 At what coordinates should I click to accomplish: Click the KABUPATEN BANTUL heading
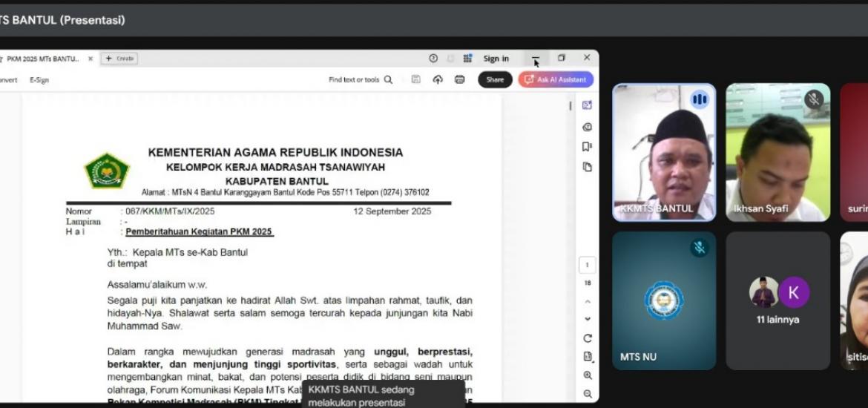coord(277,182)
